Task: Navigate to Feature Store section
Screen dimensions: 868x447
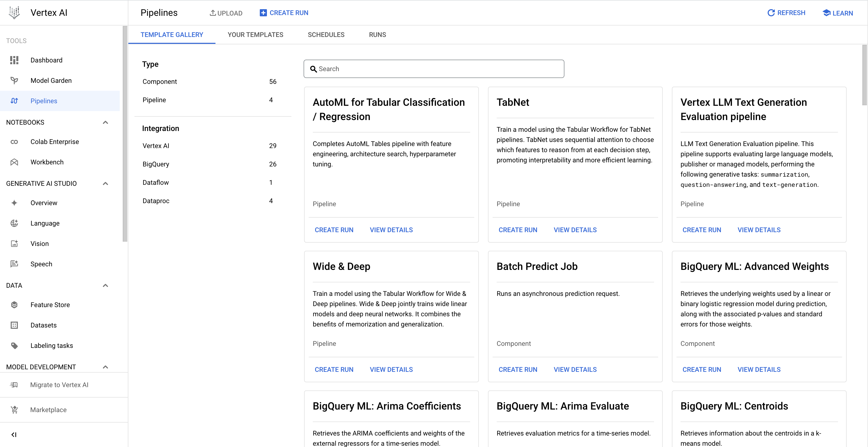Action: 50,305
